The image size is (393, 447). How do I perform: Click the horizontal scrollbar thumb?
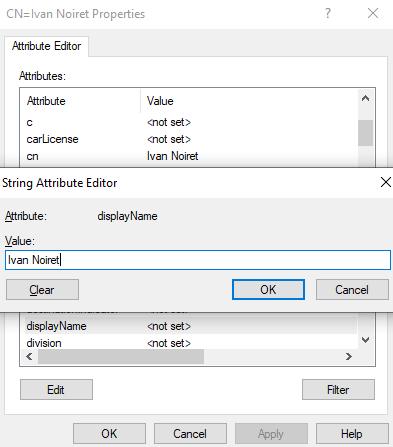coord(121,357)
